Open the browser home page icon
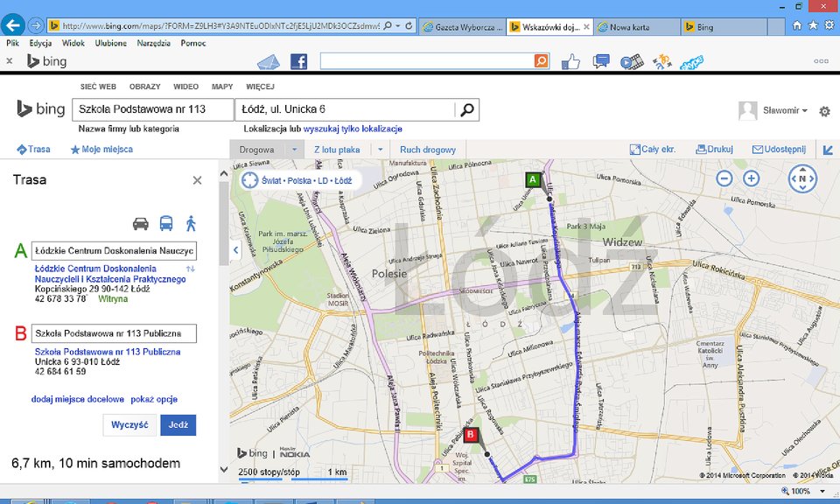840x504 pixels. 797,25
